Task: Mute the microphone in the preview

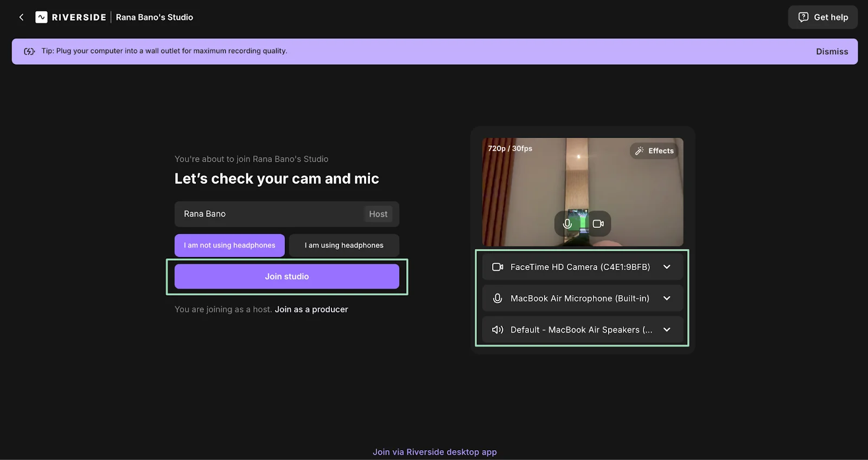Action: pos(567,223)
